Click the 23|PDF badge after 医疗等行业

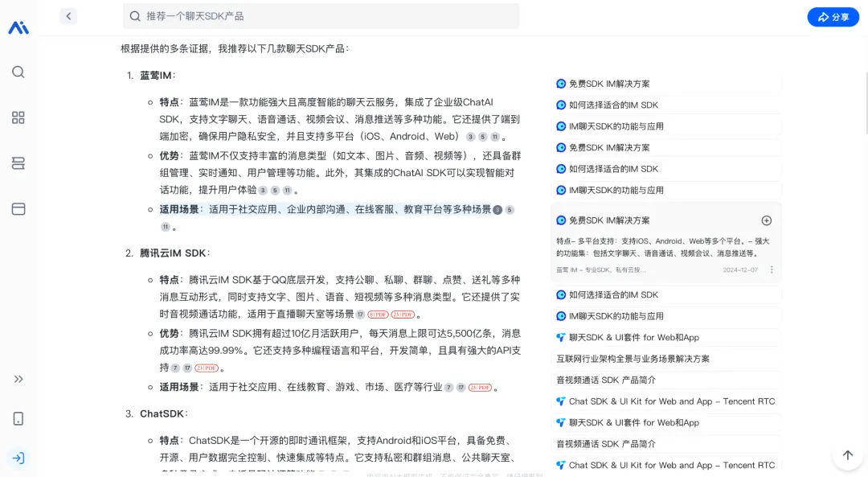tap(480, 388)
